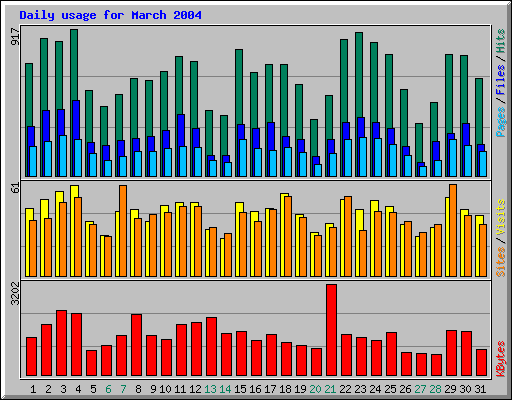Select weekend day 21 label

[x=330, y=389]
